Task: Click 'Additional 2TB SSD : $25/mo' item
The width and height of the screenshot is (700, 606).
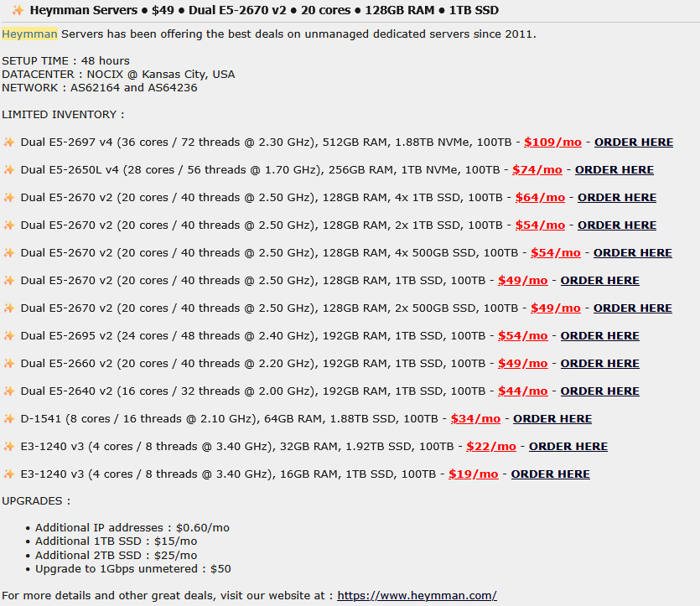Action: tap(116, 556)
